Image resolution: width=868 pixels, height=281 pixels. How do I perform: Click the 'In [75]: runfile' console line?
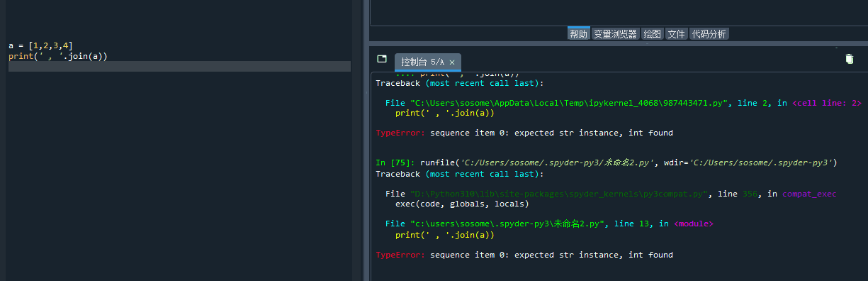tap(607, 162)
